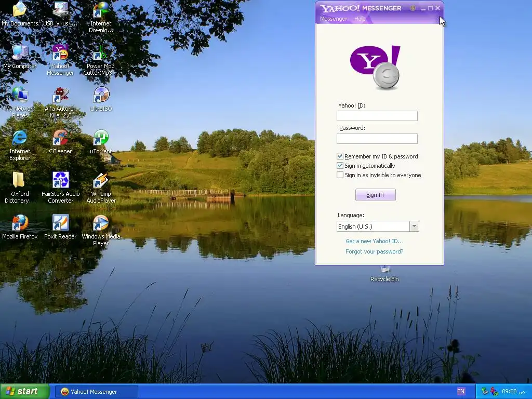Click Yahoo! Messenger taskbar button
This screenshot has width=532, height=399.
click(96, 392)
